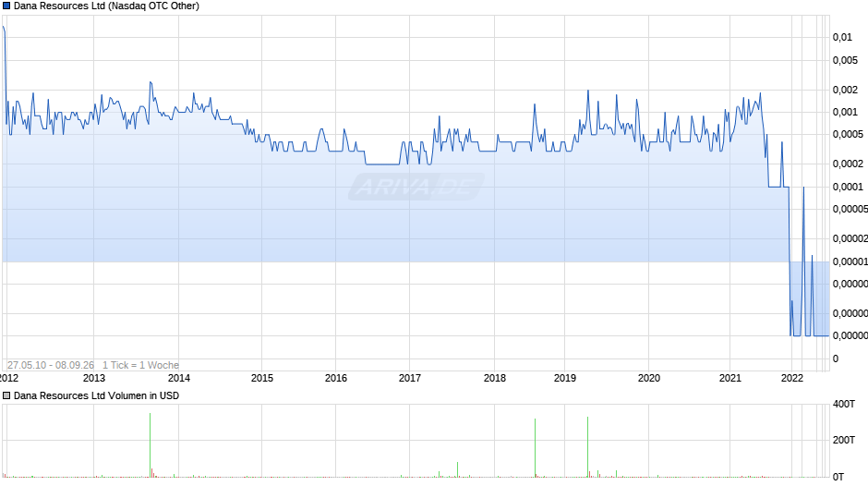868x486 pixels.
Task: Click the tall green volume spike in early 2019
Action: (x=588, y=446)
